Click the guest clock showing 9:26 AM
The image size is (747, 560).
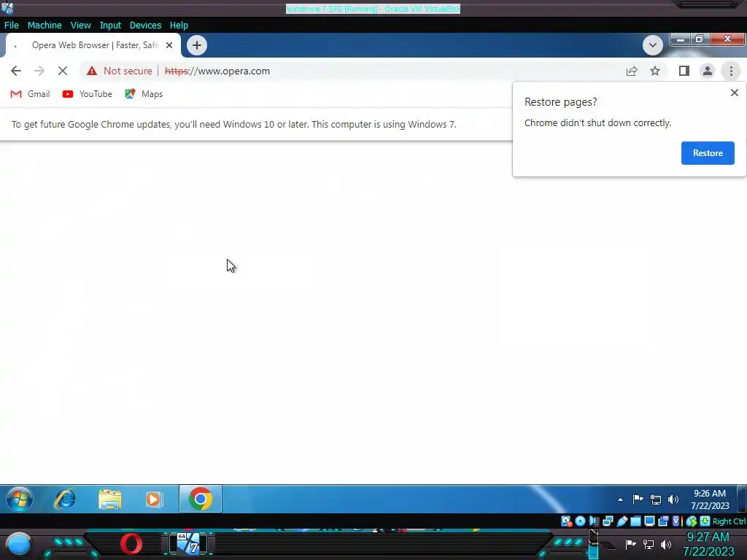pos(710,499)
